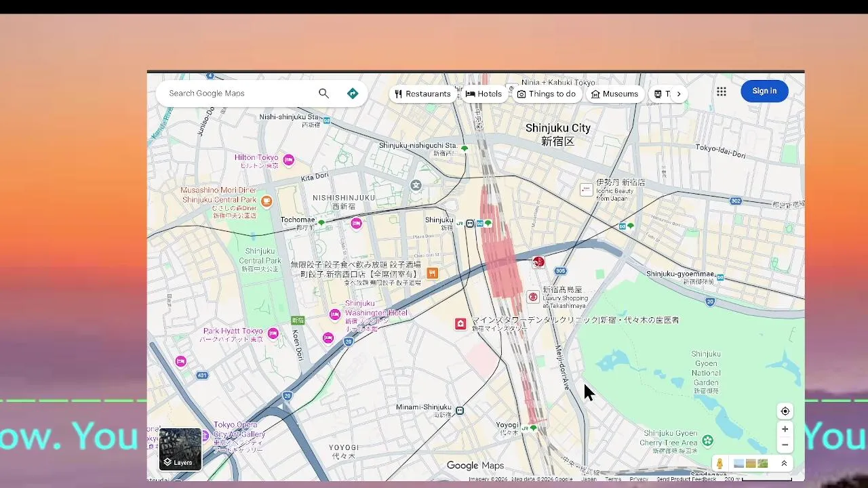Click the Shinjuku Washington Hotel pin
868x488 pixels.
[334, 314]
